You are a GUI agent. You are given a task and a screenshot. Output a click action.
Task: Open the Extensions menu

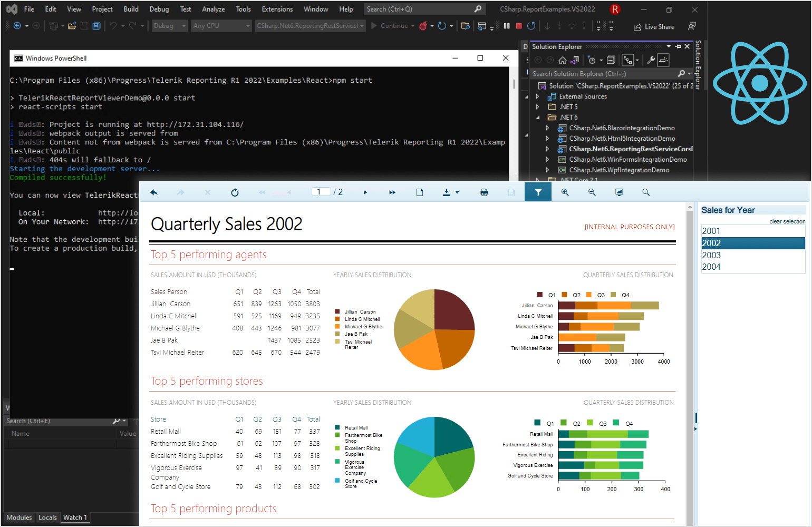coord(277,9)
